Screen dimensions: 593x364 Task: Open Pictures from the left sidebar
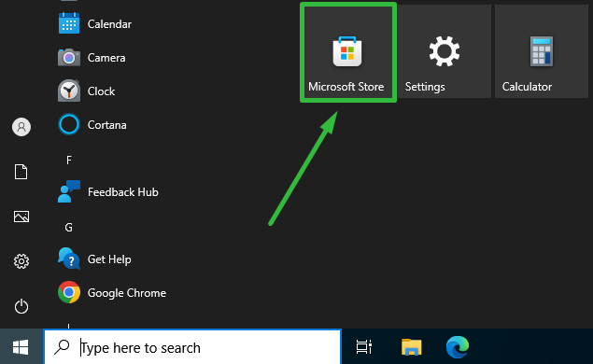click(x=21, y=217)
